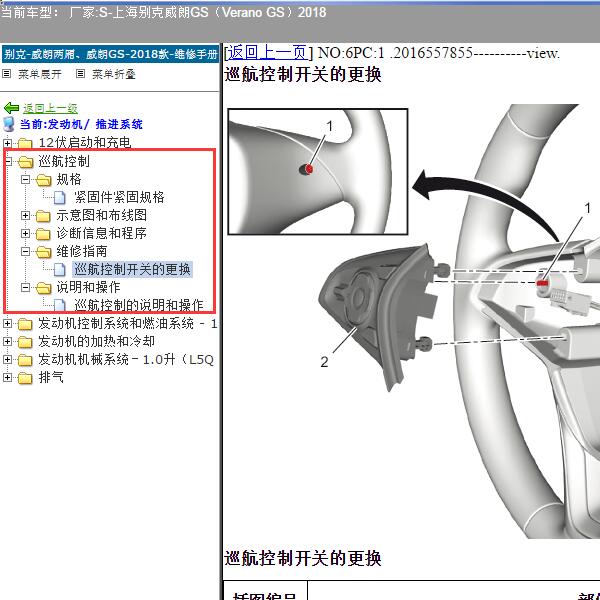The image size is (600, 600).
Task: Select the 说明和操作 tree label
Action: pyautogui.click(x=88, y=287)
